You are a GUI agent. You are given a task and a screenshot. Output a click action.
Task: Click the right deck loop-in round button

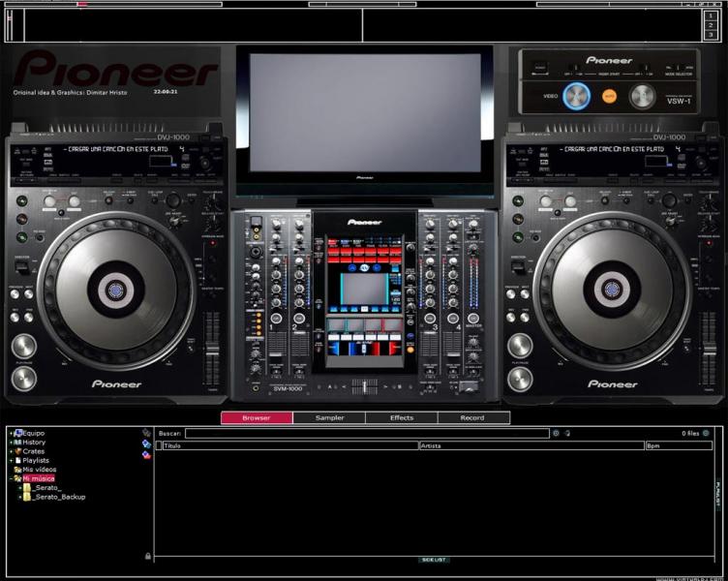(x=546, y=201)
